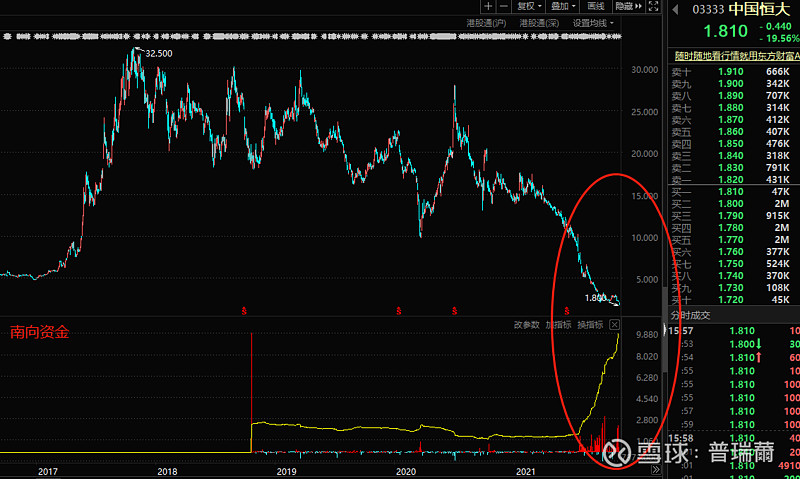Click the 2019 year label on time axis
The width and height of the screenshot is (800, 479).
287,471
